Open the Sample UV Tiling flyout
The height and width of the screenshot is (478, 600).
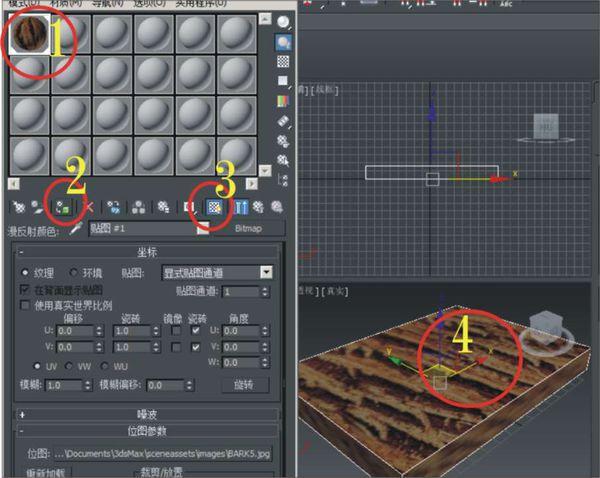click(x=283, y=81)
